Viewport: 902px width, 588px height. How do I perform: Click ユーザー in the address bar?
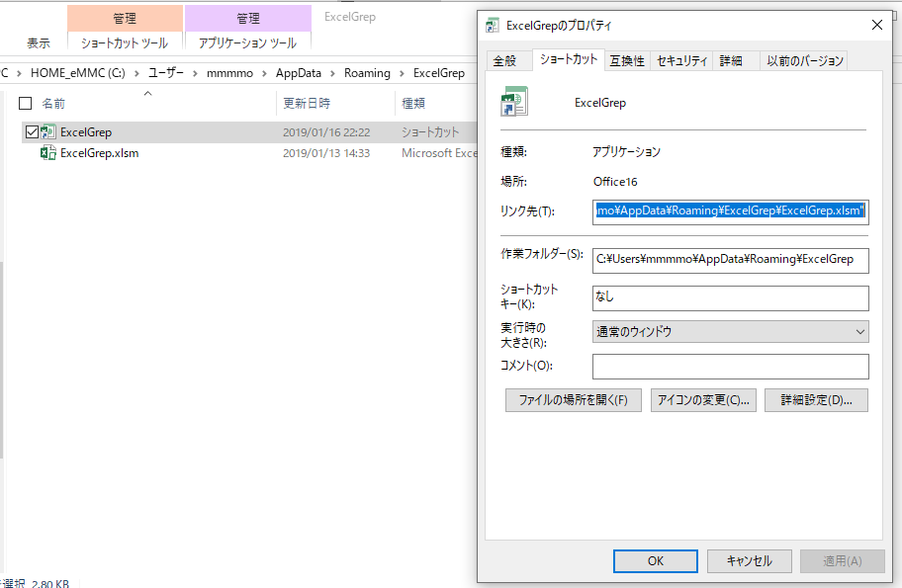click(166, 73)
